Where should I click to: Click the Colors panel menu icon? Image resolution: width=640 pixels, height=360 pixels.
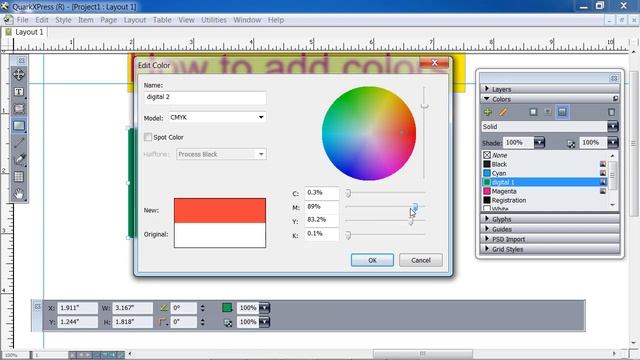[x=615, y=99]
